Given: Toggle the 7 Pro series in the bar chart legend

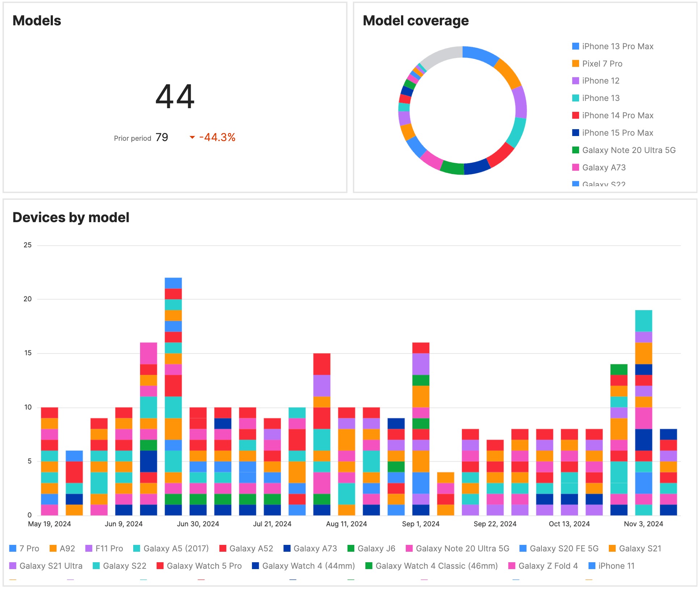Looking at the screenshot, I should pos(29,548).
